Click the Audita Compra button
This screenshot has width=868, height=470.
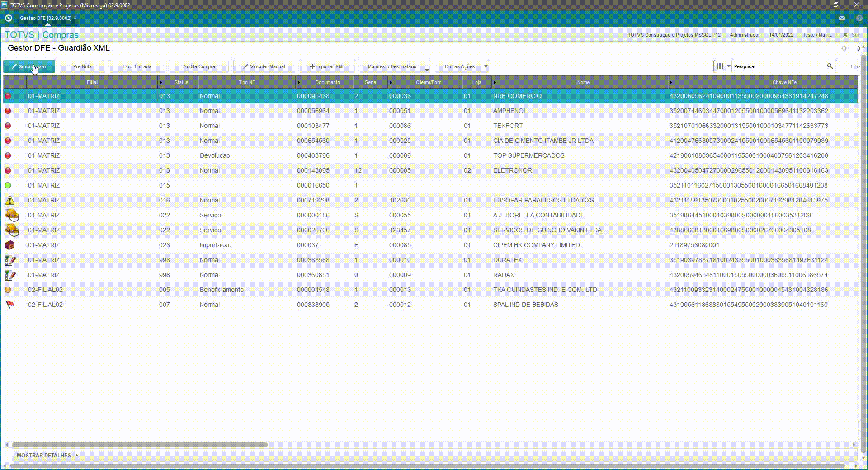click(199, 66)
